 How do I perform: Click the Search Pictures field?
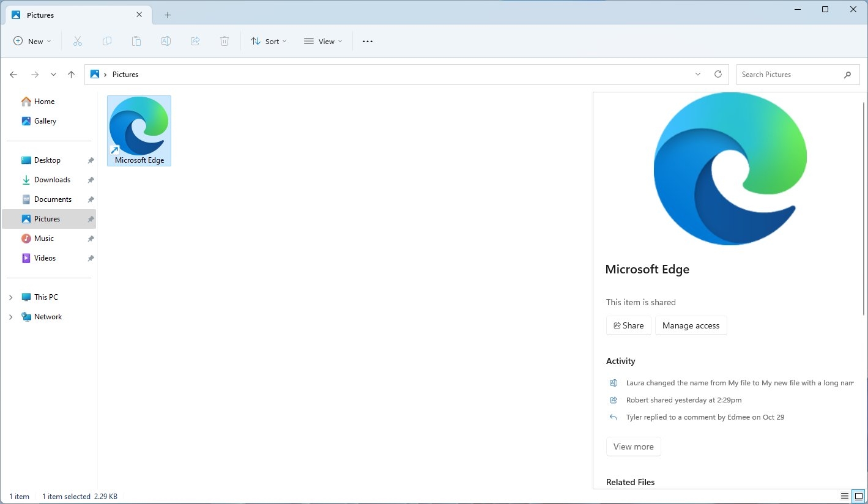[797, 75]
